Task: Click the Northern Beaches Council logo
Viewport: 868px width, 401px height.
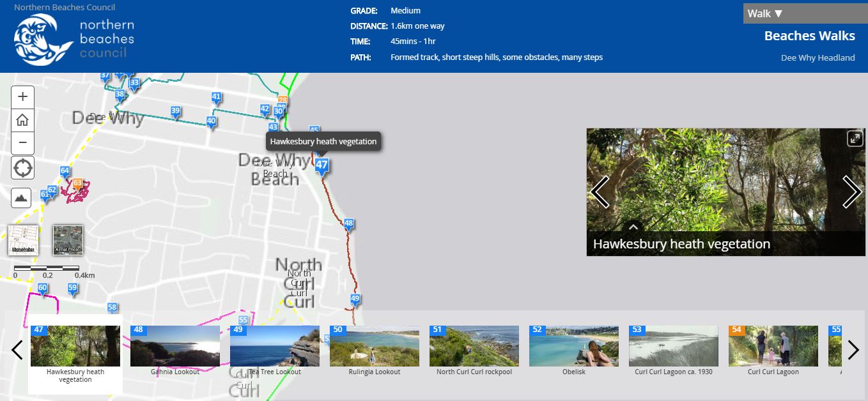Action: 74,40
